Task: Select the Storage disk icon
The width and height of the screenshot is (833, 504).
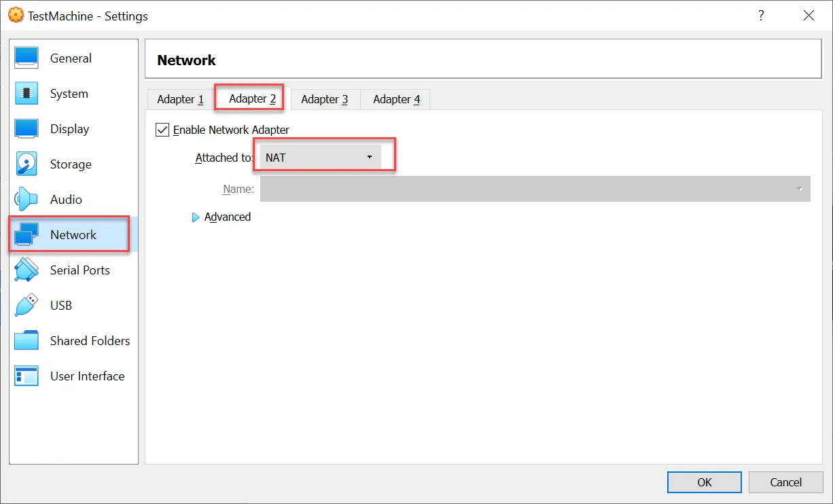Action: coord(26,164)
